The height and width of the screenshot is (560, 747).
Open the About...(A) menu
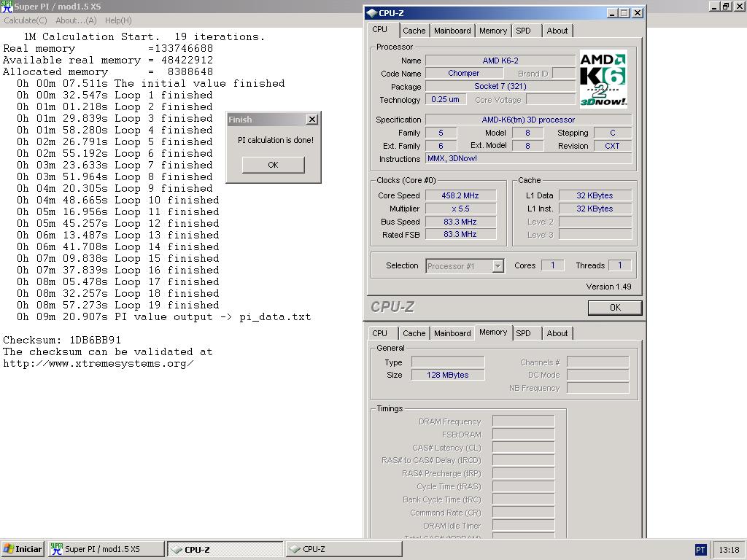click(76, 20)
